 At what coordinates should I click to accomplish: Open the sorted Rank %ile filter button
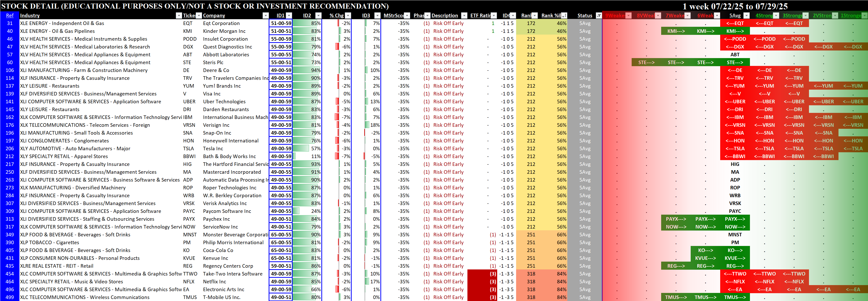[x=564, y=15]
